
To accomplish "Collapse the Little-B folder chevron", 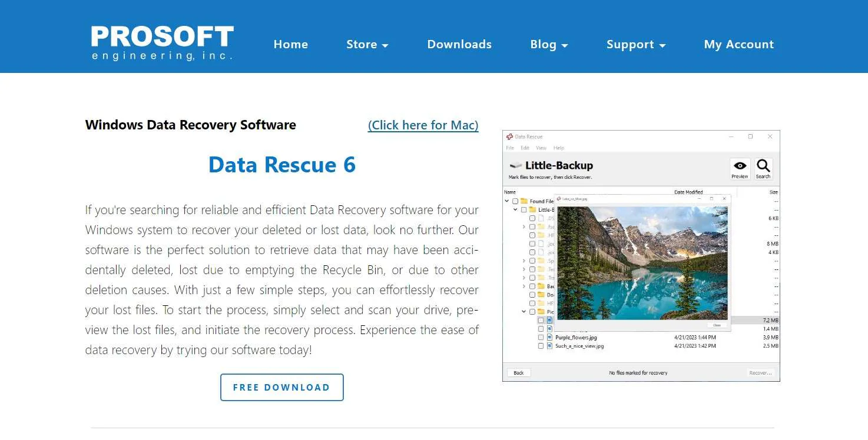I will point(515,209).
